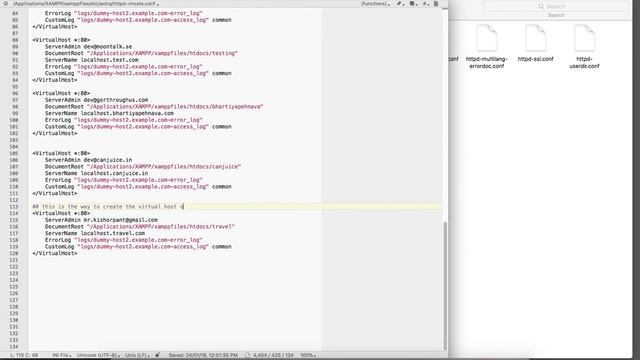Click ServerName localhost.canjuice.in line
This screenshot has width=640, height=360.
point(96,173)
